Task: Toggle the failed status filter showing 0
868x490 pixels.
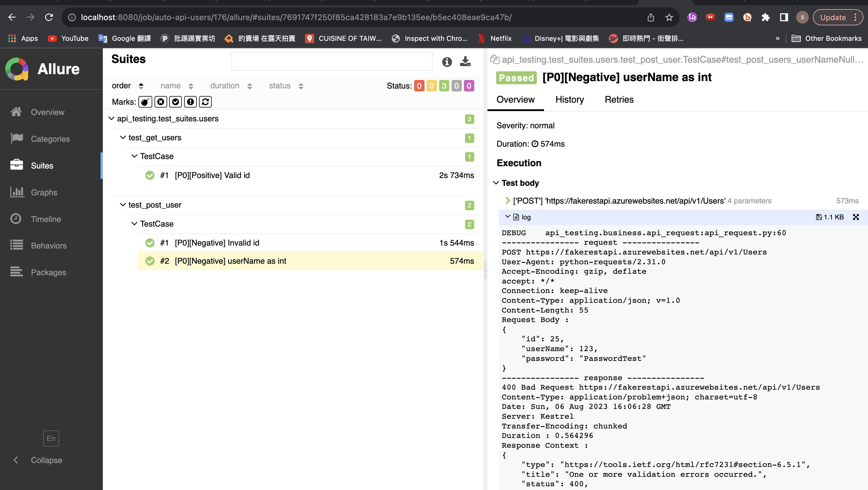Action: click(419, 86)
